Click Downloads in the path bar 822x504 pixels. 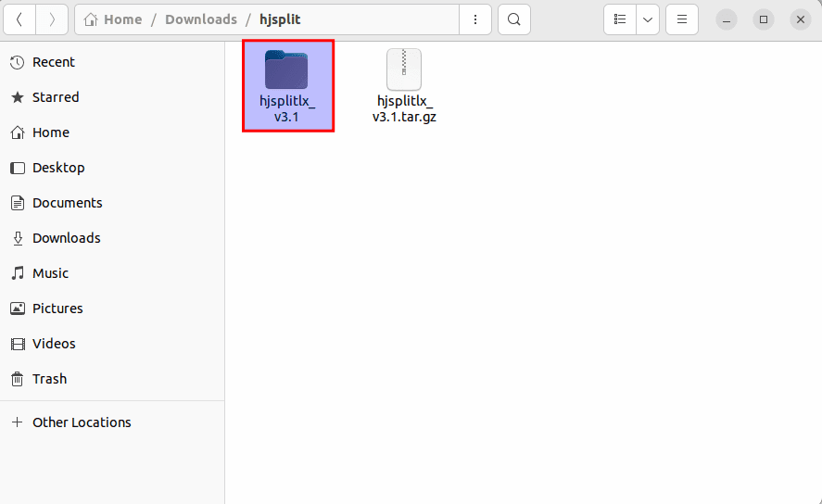click(201, 19)
